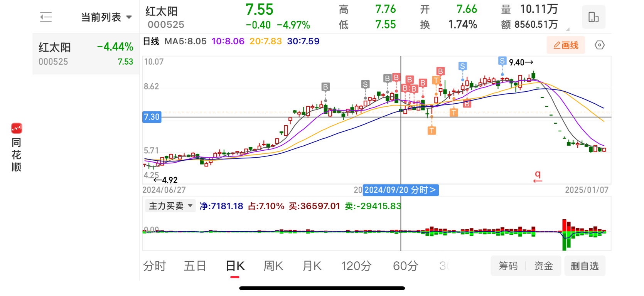The height and width of the screenshot is (296, 644).
Task: Tap the 卖:-29415.83 sell value
Action: (373, 206)
